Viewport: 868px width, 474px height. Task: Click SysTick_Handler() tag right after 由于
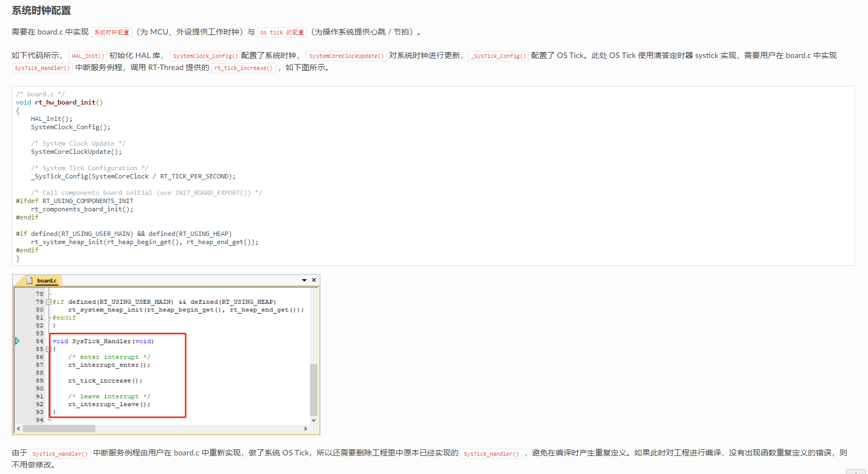tap(60, 454)
